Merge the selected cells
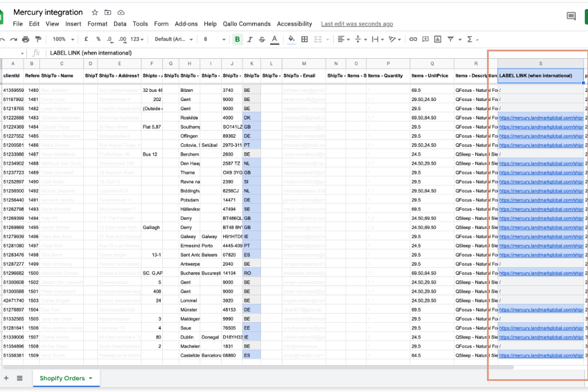The width and height of the screenshot is (588, 392). (318, 39)
